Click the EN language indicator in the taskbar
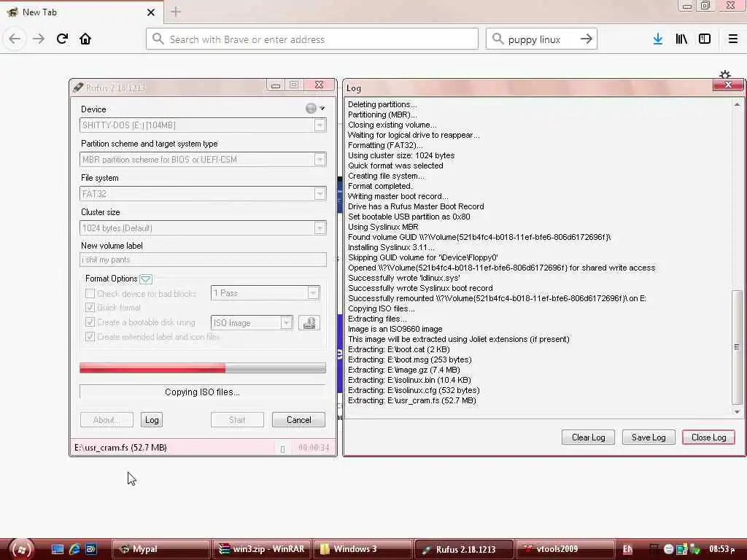 [x=628, y=549]
